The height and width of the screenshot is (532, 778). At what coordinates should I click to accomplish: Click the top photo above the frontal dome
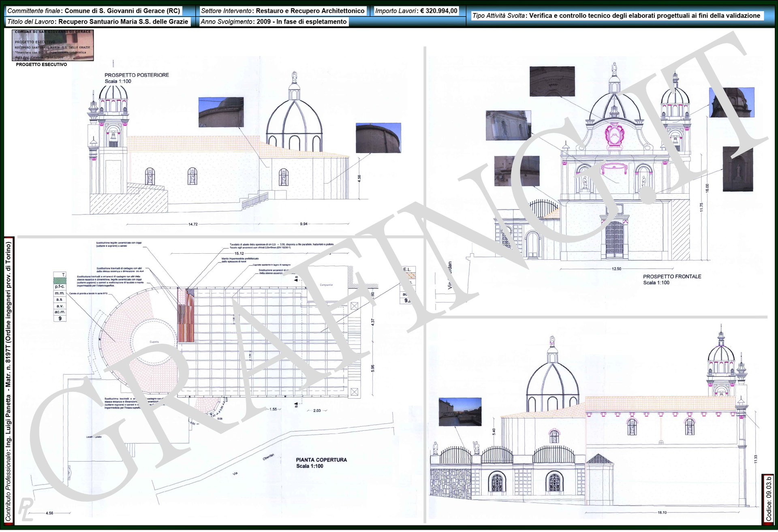(x=552, y=81)
